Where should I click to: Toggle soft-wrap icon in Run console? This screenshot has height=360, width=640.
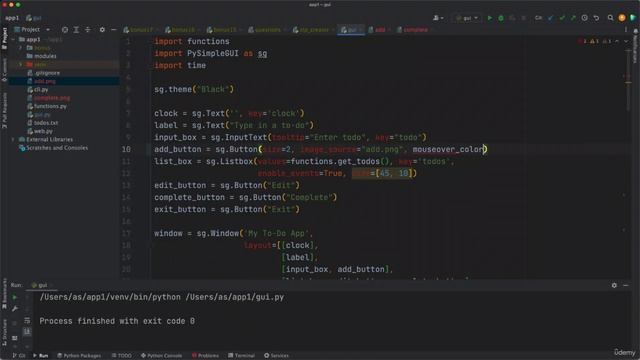[x=27, y=320]
